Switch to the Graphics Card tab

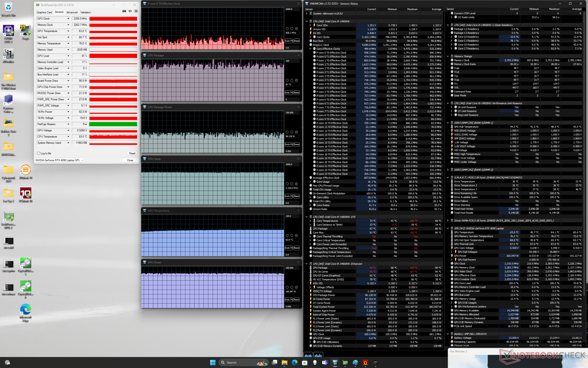click(x=44, y=12)
